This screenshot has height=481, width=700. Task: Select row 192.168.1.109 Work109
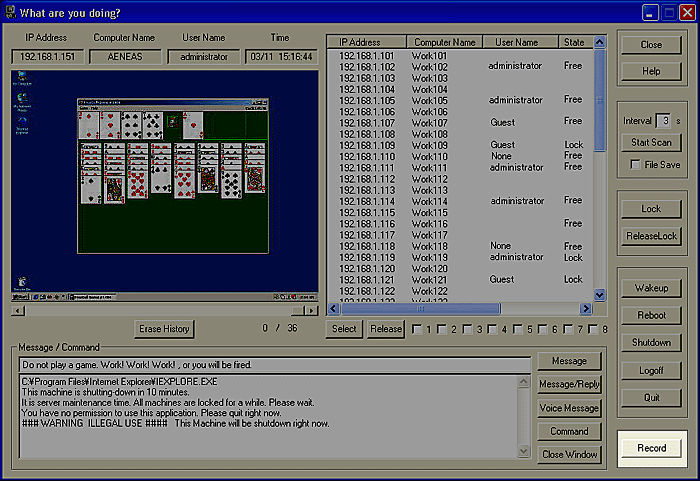460,146
